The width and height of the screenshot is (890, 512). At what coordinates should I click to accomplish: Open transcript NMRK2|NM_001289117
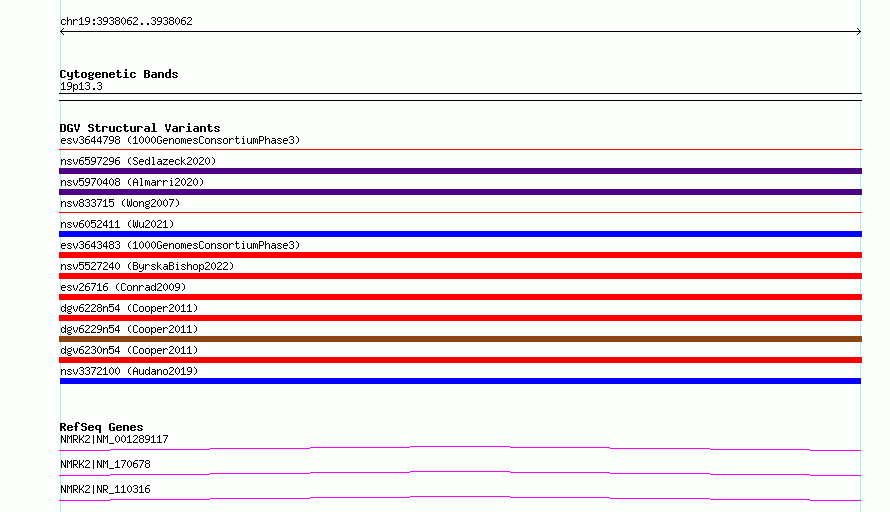(114, 439)
